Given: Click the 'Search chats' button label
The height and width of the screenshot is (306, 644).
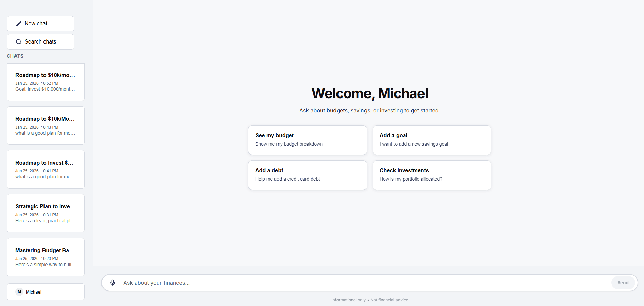Looking at the screenshot, I should pos(40,41).
